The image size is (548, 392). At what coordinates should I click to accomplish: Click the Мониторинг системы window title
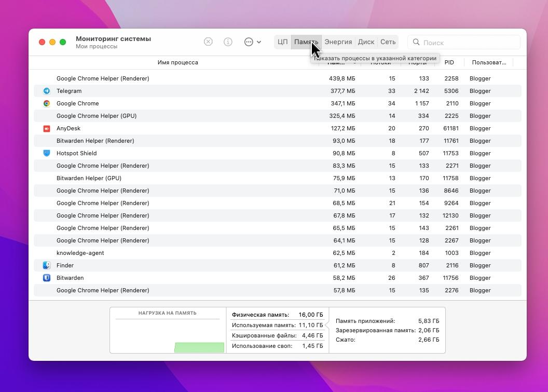113,39
